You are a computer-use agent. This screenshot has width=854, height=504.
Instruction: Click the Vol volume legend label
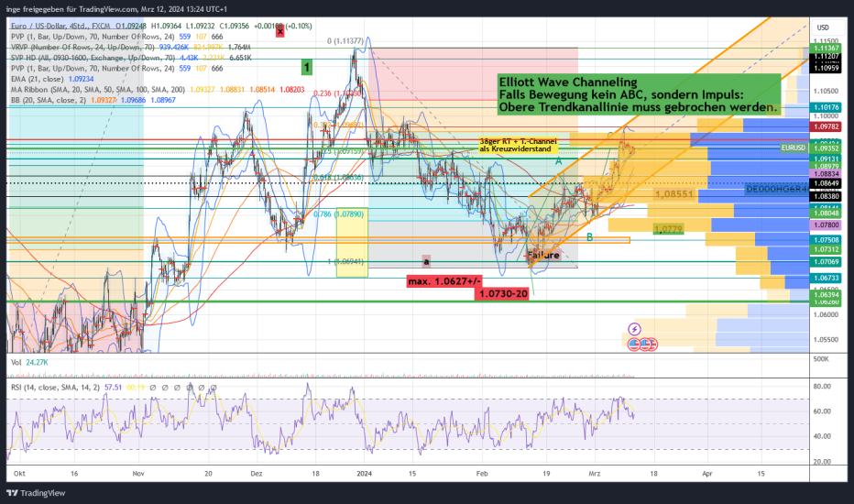pos(15,363)
